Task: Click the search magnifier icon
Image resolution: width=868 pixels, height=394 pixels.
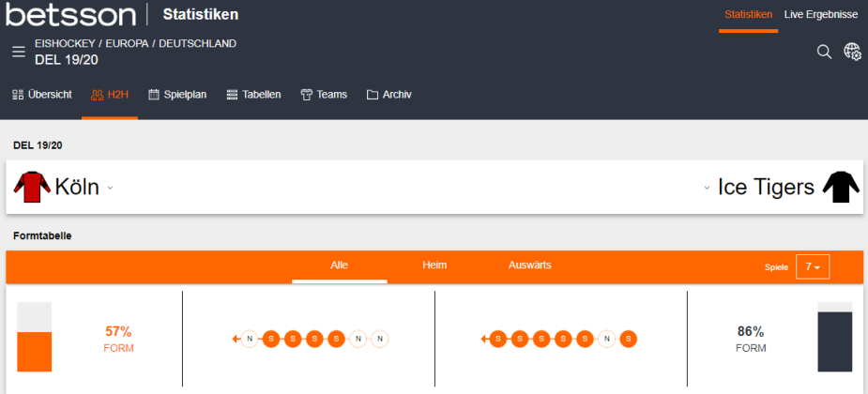Action: (824, 52)
